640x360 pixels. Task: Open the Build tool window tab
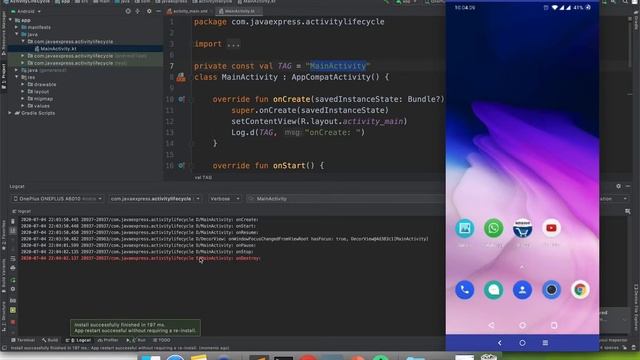[x=51, y=340]
